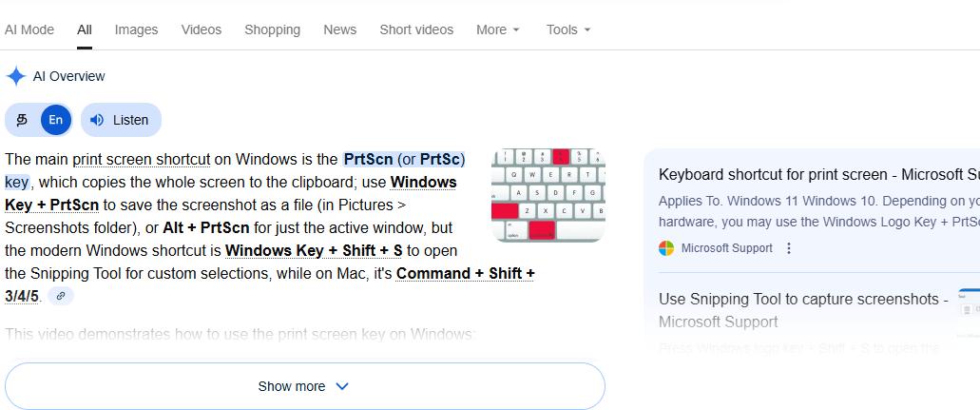The height and width of the screenshot is (410, 980).
Task: Open the Tools dropdown
Action: point(568,29)
